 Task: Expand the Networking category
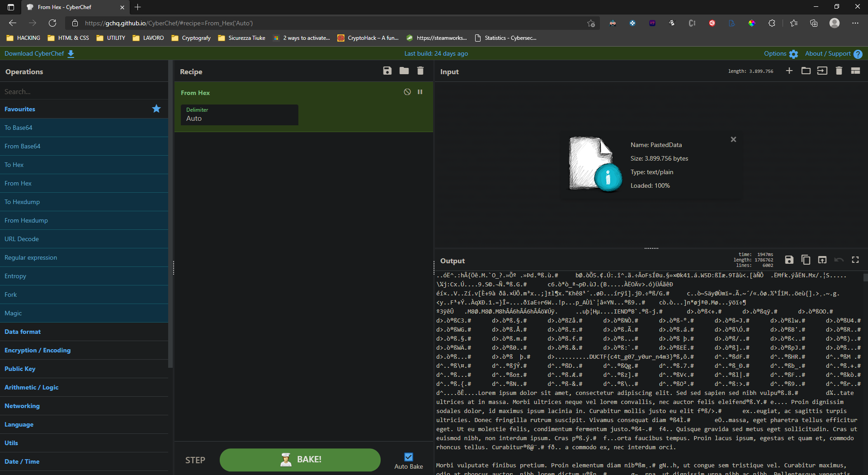(84, 406)
